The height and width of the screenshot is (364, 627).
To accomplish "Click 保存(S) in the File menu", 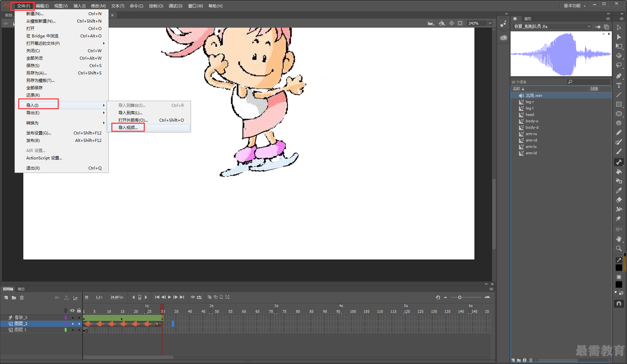I will pos(62,66).
